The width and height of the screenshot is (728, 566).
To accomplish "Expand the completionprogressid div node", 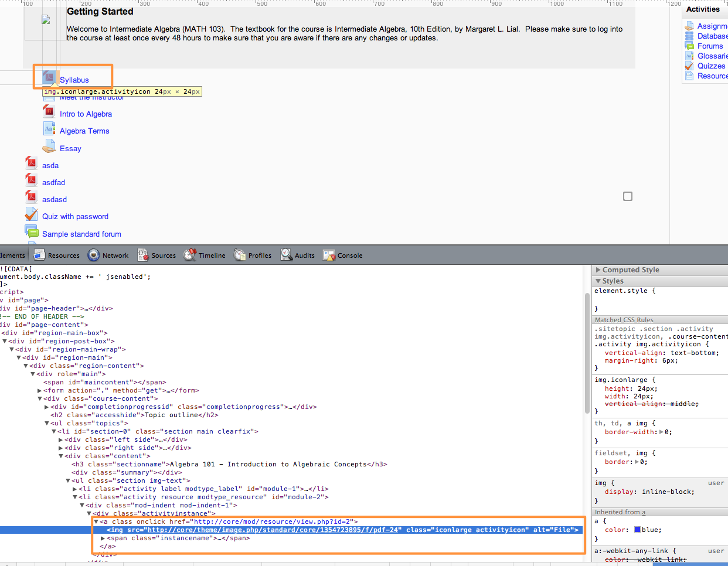I will (x=47, y=407).
